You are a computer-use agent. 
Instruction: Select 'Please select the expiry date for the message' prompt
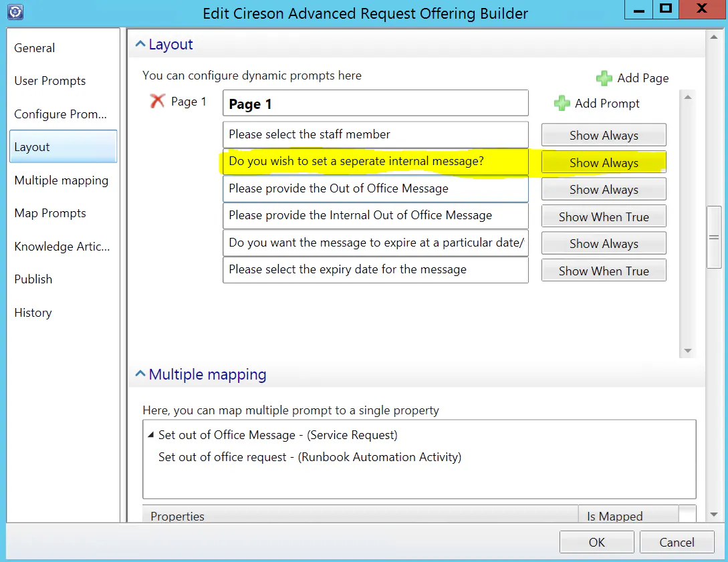[x=376, y=269]
